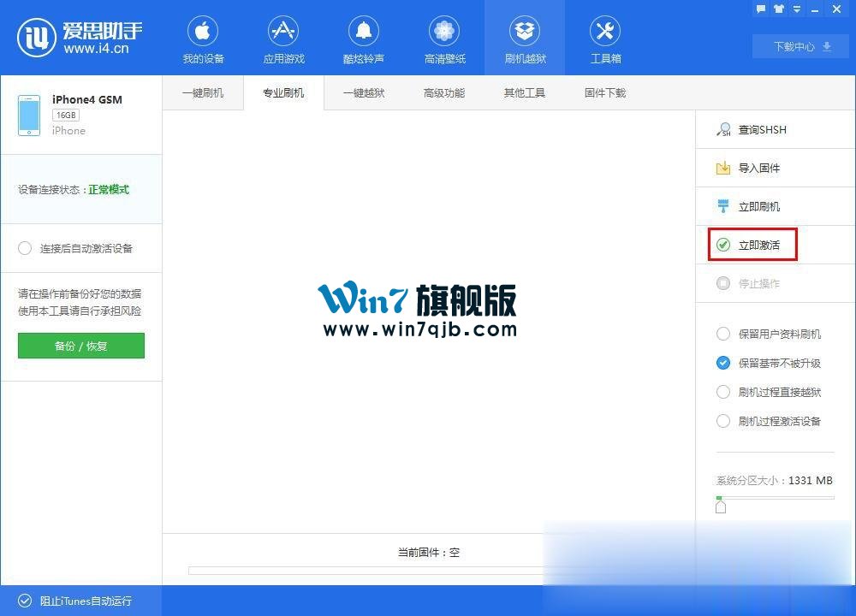Image resolution: width=856 pixels, height=616 pixels.
Task: Select 刷机过程直接越狱 option
Action: (723, 392)
